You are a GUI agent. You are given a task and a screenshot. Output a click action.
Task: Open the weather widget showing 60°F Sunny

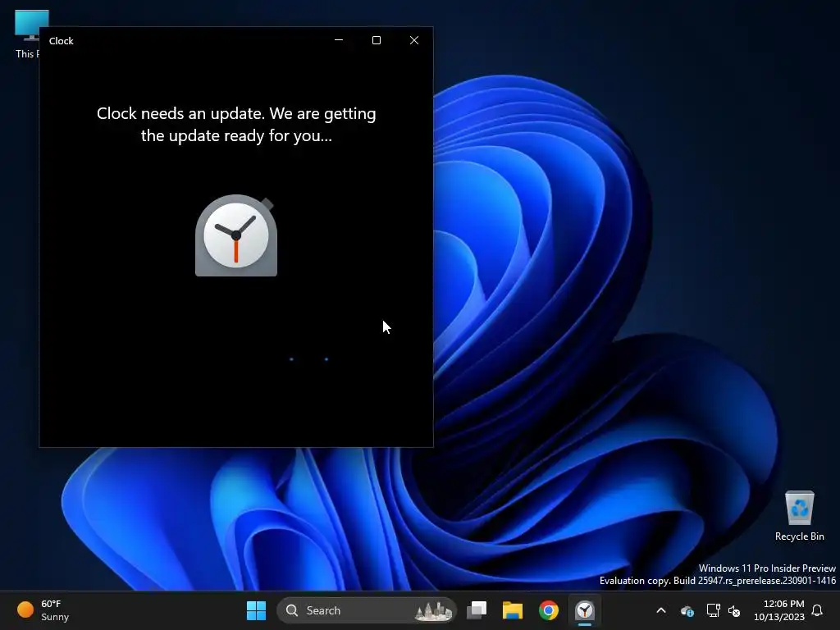coord(43,610)
